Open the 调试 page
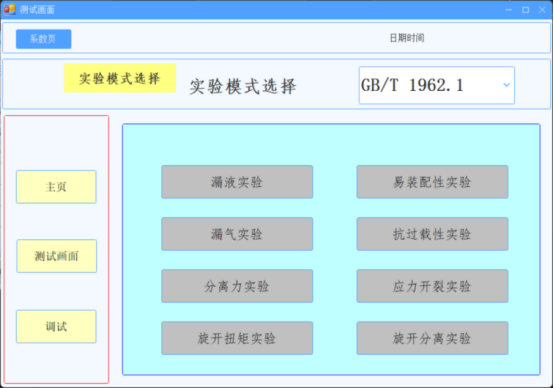Viewport: 554px width, 388px height. [56, 327]
